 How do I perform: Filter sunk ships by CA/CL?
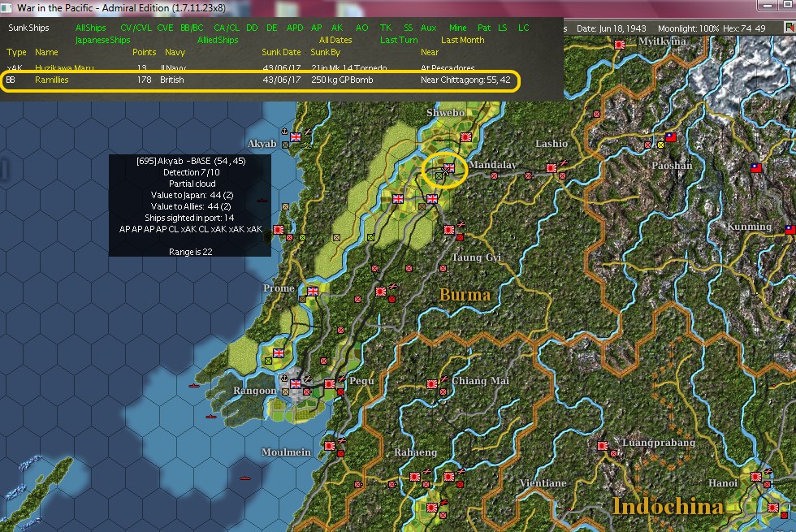click(227, 28)
